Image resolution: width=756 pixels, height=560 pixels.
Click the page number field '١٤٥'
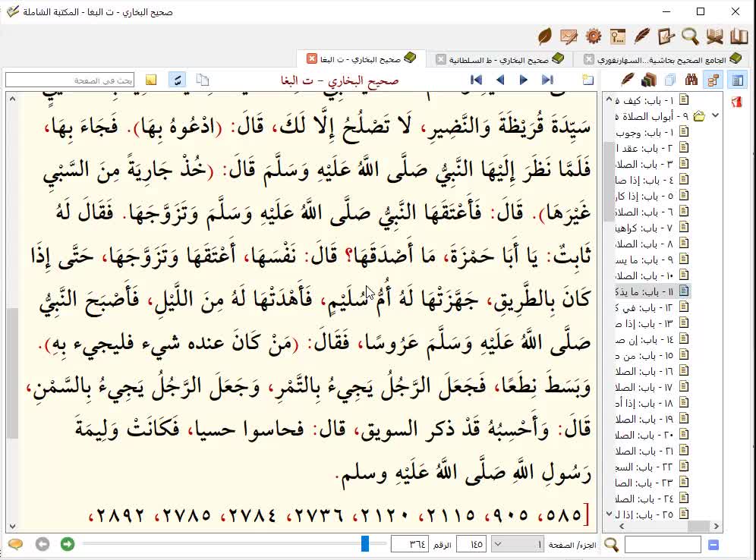point(471,545)
